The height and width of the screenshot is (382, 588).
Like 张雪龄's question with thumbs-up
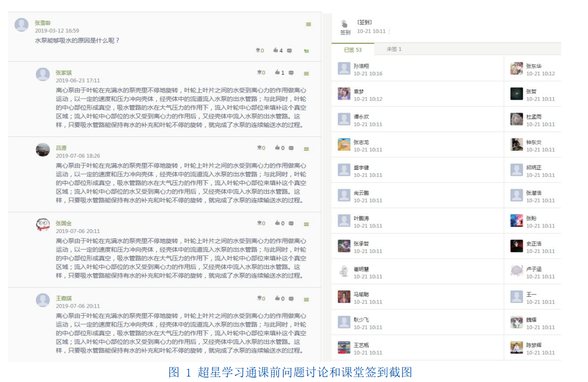point(275,50)
